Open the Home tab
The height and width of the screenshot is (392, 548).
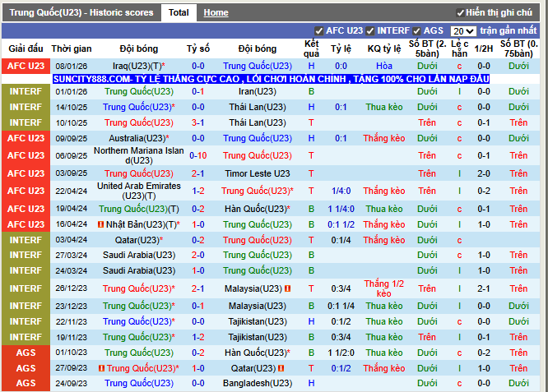[x=216, y=12]
